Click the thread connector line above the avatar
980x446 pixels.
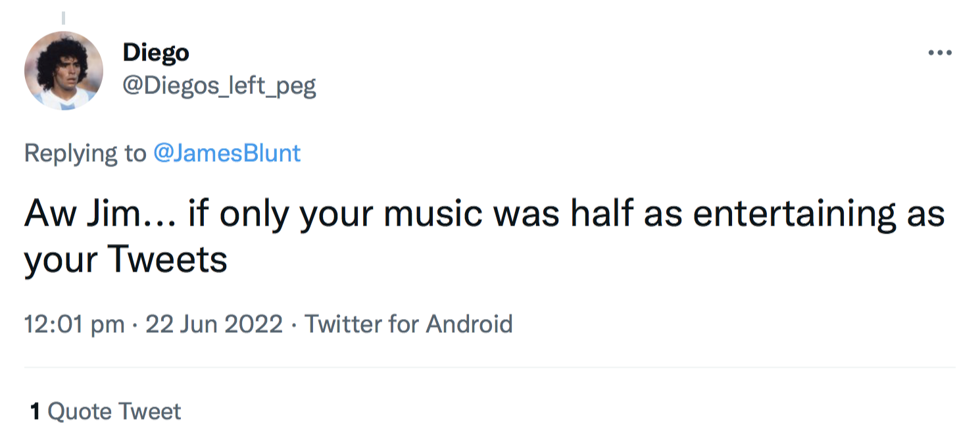pos(63,17)
